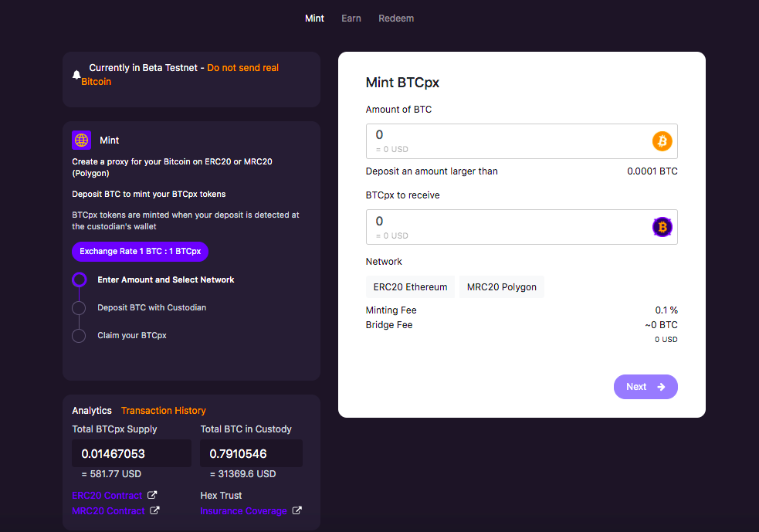This screenshot has height=532, width=759.
Task: Switch to the Redeem tab
Action: 396,19
